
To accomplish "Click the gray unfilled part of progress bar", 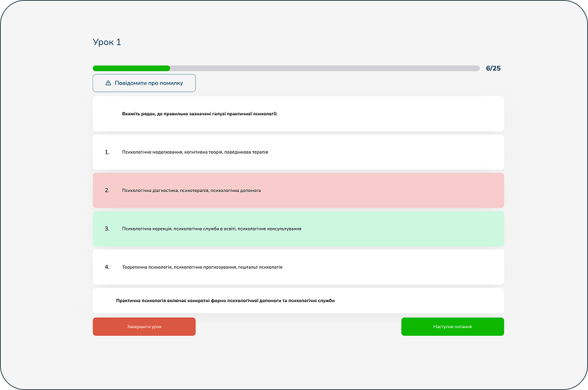I will [325, 68].
